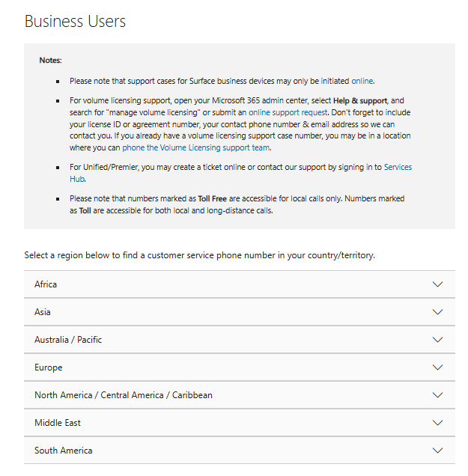
Task: Open the 'online' Surface support link
Action: coord(362,81)
